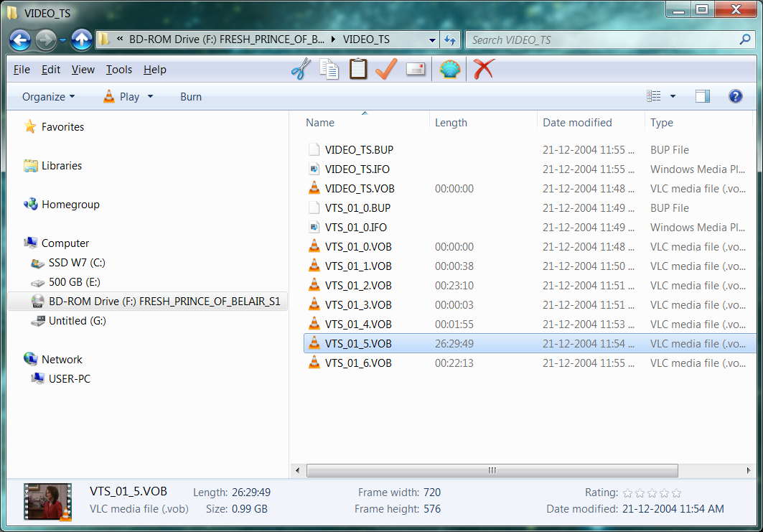Select the file VTS_01_4.VOB
This screenshot has width=763, height=532.
tap(358, 325)
